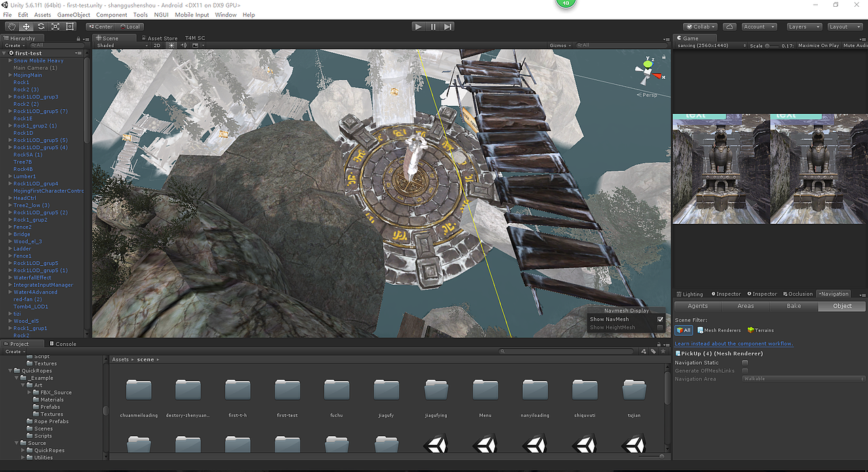
Task: Toggle Mute Audio in Game view
Action: pyautogui.click(x=855, y=45)
